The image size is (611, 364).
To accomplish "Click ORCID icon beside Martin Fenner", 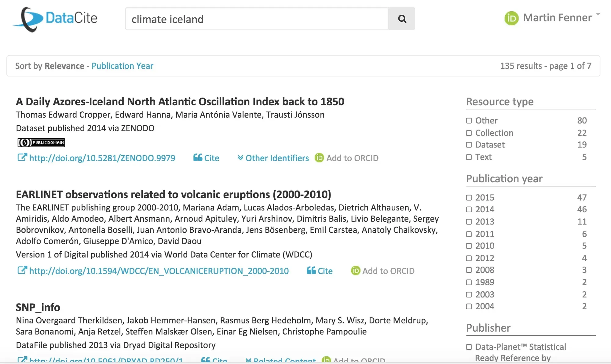I will tap(511, 18).
